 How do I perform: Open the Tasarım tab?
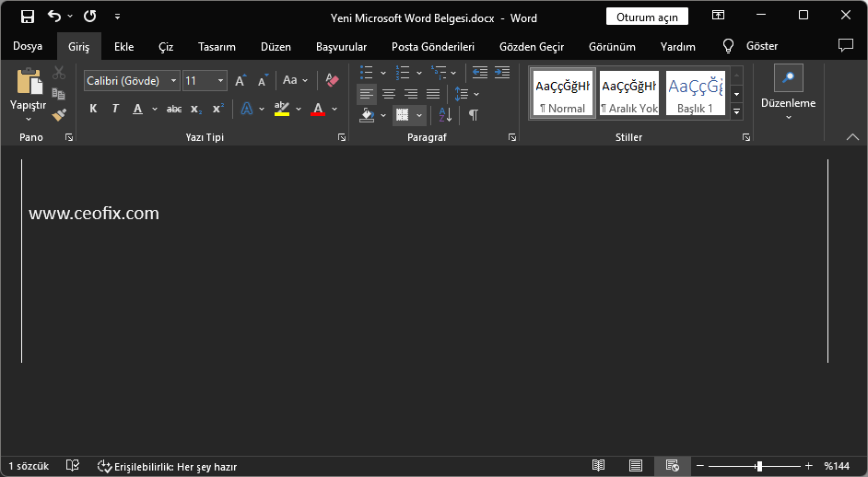[x=217, y=47]
